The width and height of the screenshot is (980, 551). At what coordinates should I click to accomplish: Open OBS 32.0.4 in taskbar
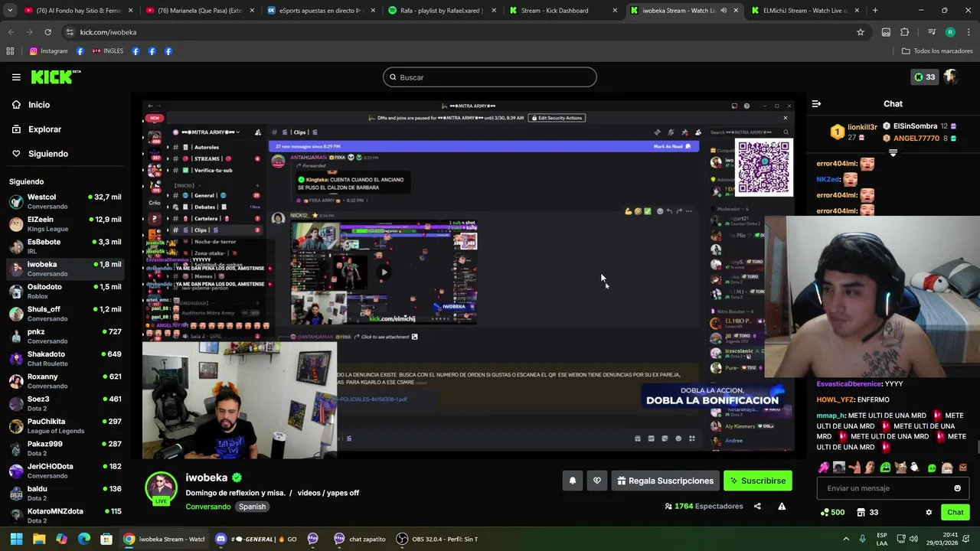coord(437,539)
